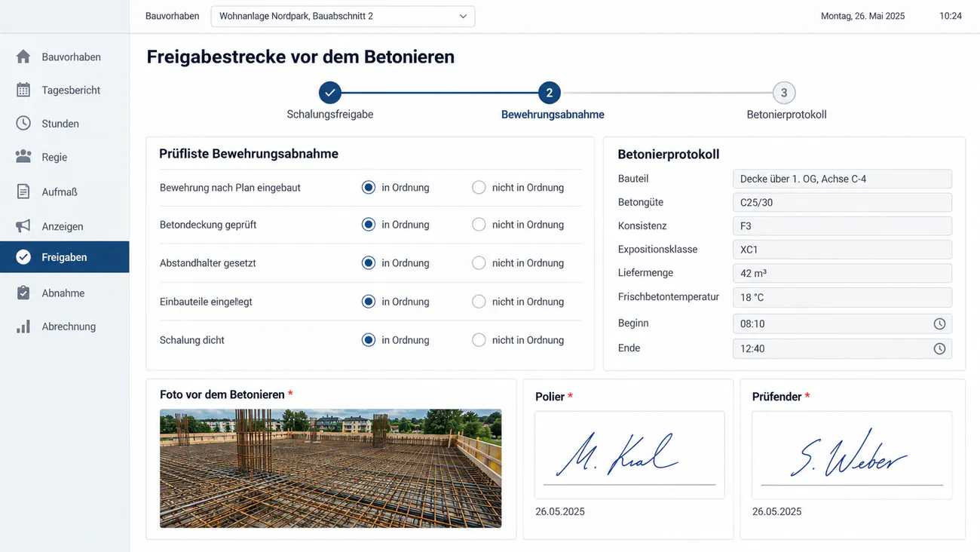Click the 'Prüfliste Bewehrungsabnahme' heading
The width and height of the screenshot is (980, 552).
(x=249, y=154)
